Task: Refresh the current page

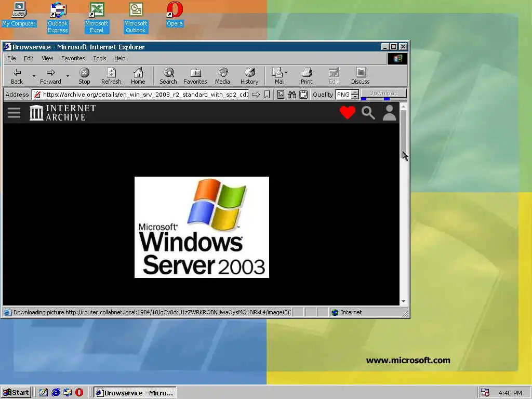Action: (111, 76)
